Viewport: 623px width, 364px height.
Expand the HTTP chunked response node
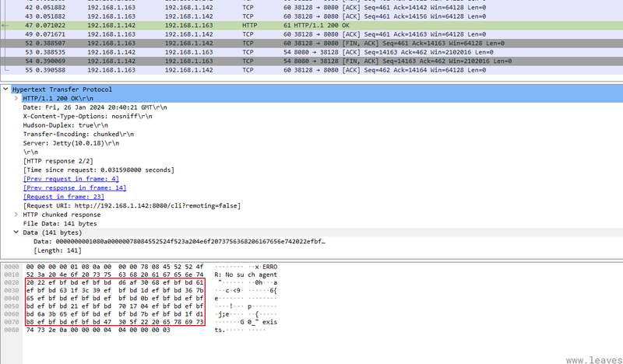click(x=16, y=214)
